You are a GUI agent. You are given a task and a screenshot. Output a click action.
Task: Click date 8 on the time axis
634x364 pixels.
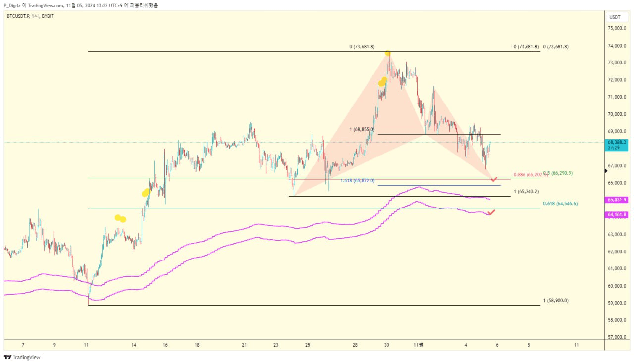point(528,344)
